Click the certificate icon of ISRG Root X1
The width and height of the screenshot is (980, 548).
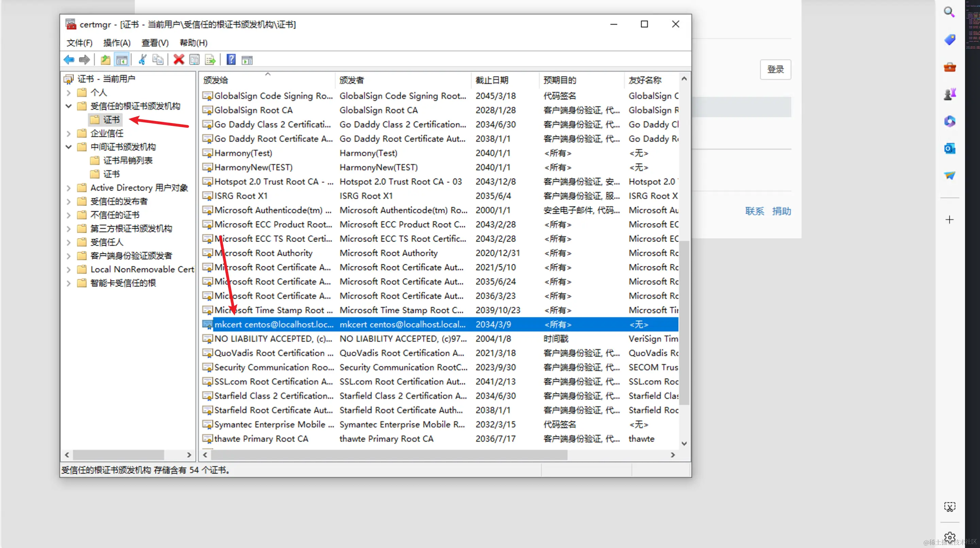[x=207, y=196]
